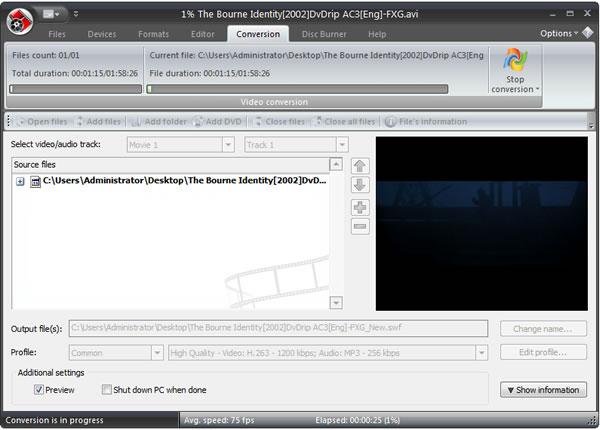Click the File's information toolbar item

[426, 122]
